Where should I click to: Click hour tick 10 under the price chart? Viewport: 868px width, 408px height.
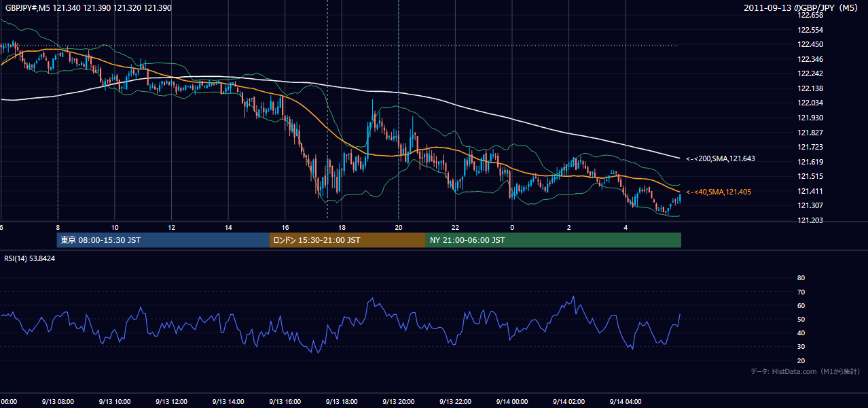(115, 227)
